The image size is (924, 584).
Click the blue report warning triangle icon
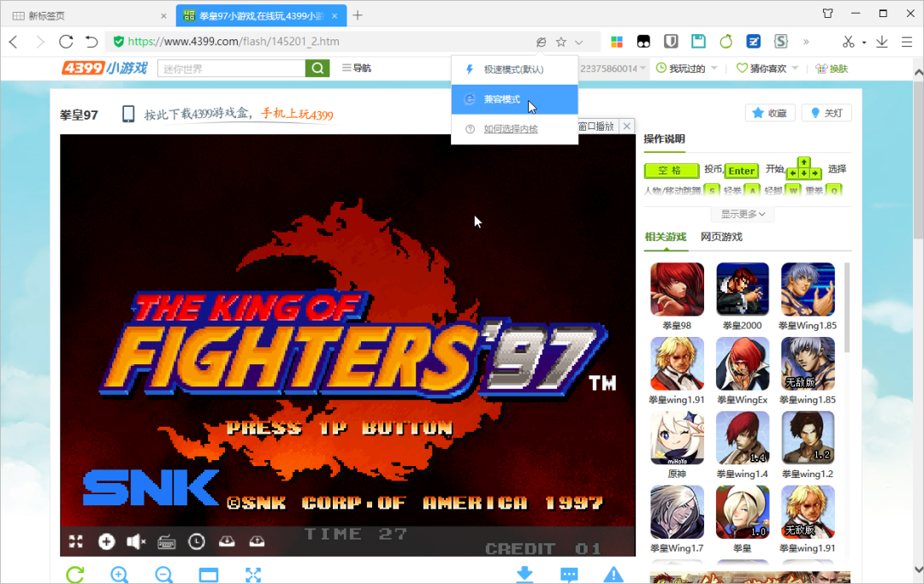pos(613,574)
